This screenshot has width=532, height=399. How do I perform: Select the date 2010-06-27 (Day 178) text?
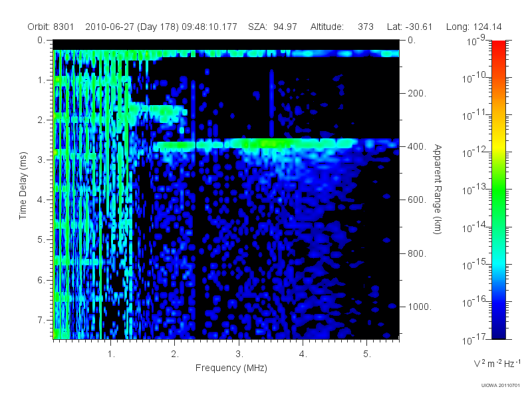[x=132, y=27]
